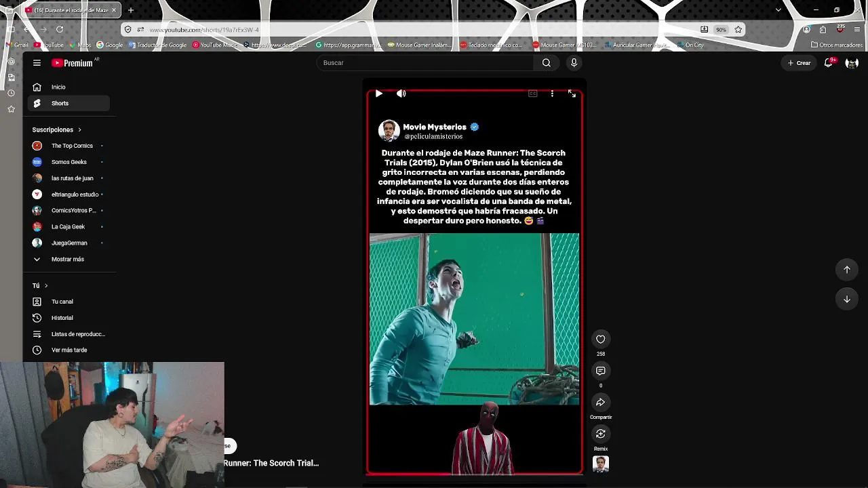Viewport: 868px width, 488px height.
Task: Open Otros marcadores folder
Action: (837, 45)
